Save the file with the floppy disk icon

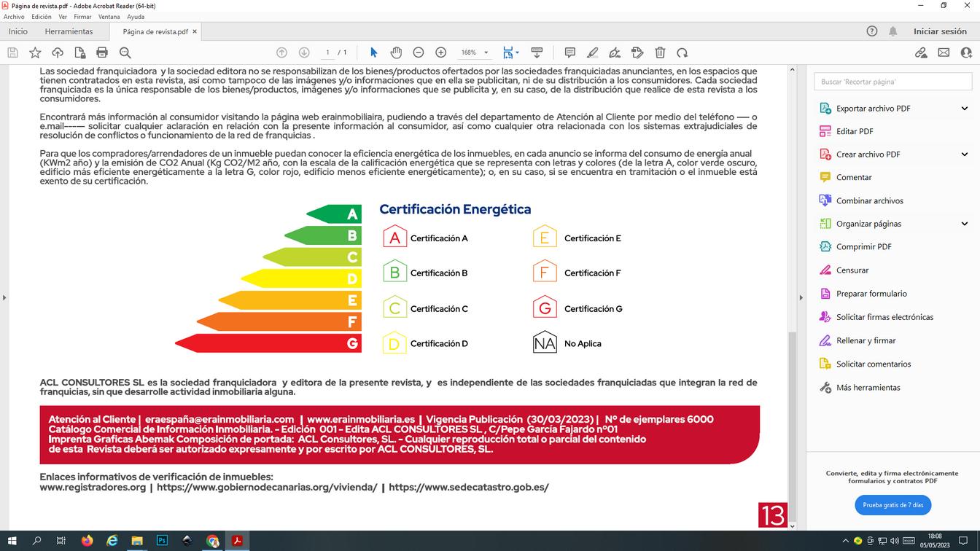12,52
